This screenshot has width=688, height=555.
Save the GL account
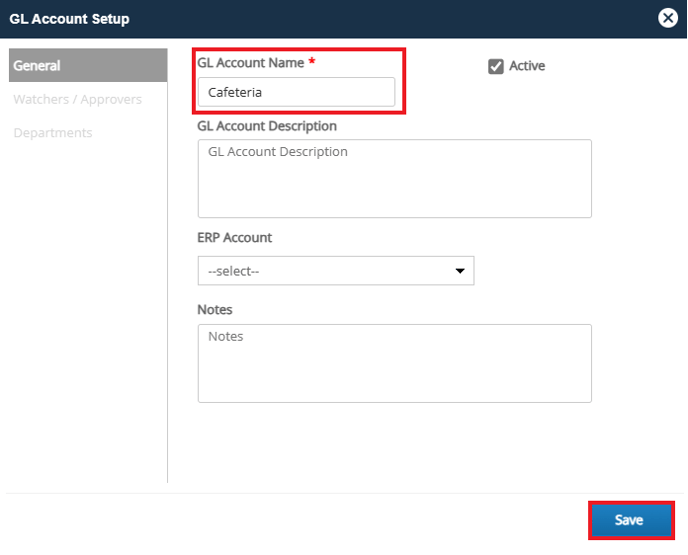click(x=631, y=520)
